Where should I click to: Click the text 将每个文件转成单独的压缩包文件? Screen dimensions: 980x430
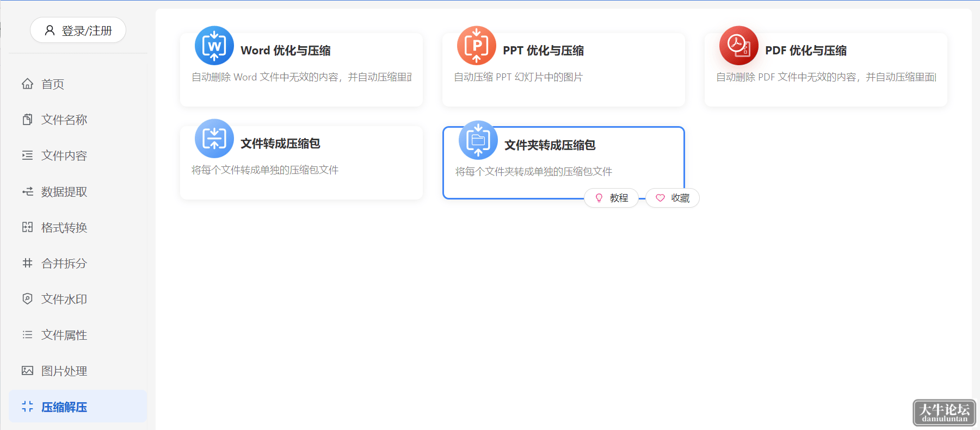tap(265, 170)
